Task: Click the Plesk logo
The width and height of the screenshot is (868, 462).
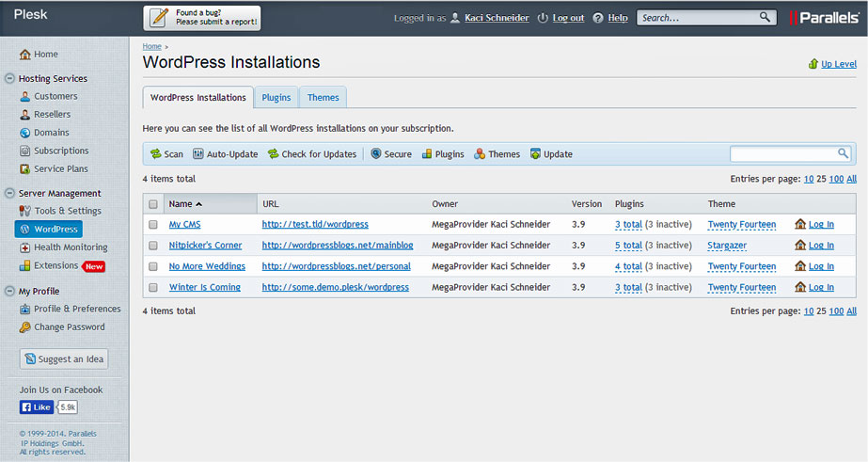Action: coord(30,14)
